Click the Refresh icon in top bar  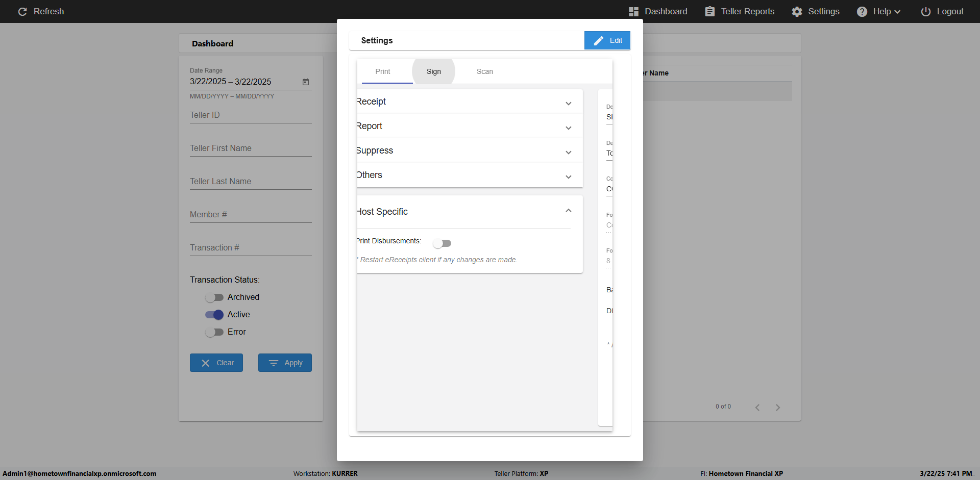pyautogui.click(x=22, y=11)
